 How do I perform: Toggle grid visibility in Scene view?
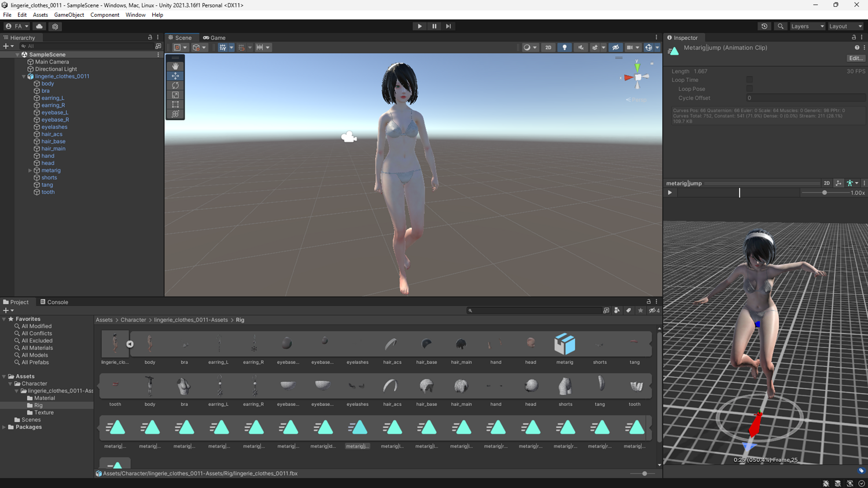[x=223, y=47]
